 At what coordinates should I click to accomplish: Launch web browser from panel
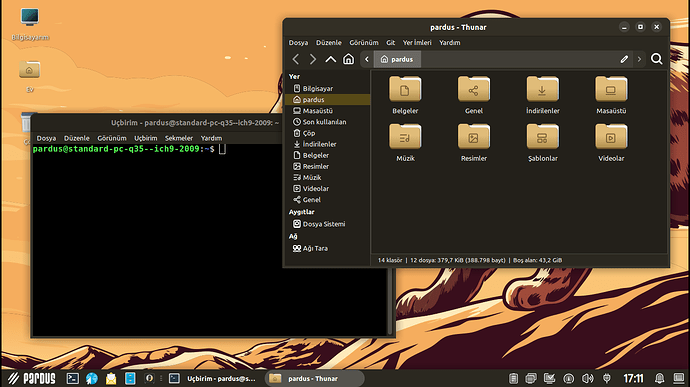92,378
